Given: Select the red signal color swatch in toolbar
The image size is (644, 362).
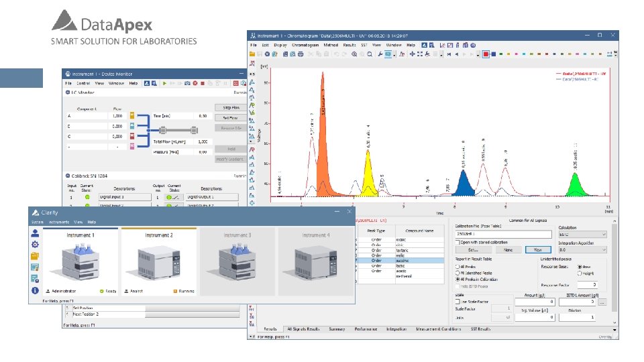Looking at the screenshot, I should (486, 54).
